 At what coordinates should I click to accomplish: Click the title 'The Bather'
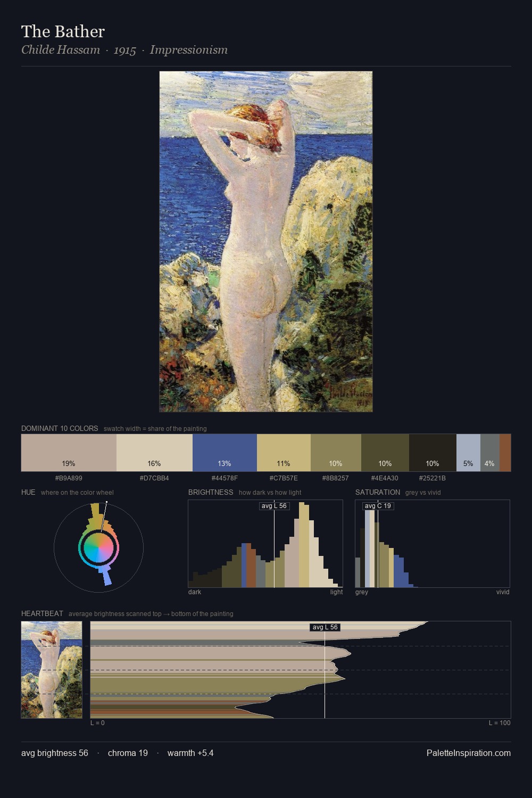(x=63, y=31)
